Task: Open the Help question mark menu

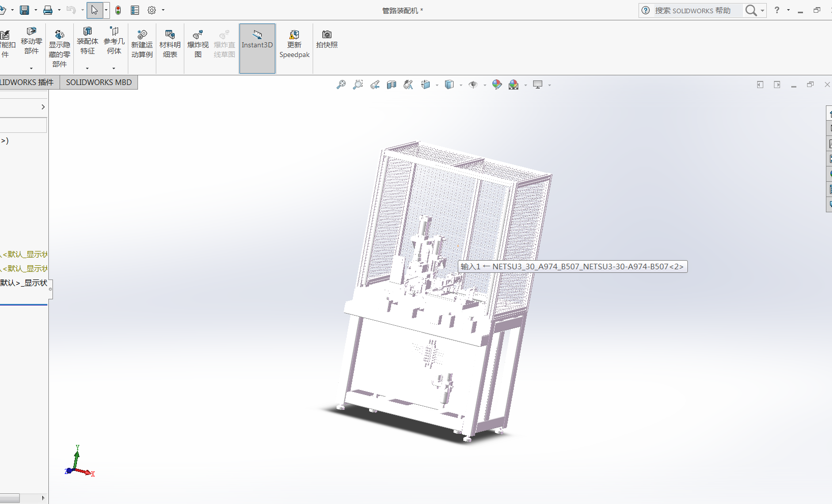Action: pos(777,10)
